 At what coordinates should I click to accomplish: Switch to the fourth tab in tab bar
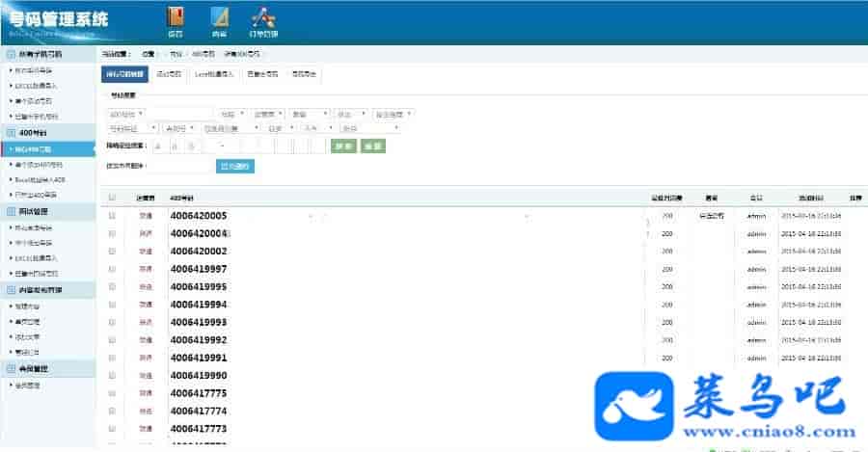pos(262,74)
